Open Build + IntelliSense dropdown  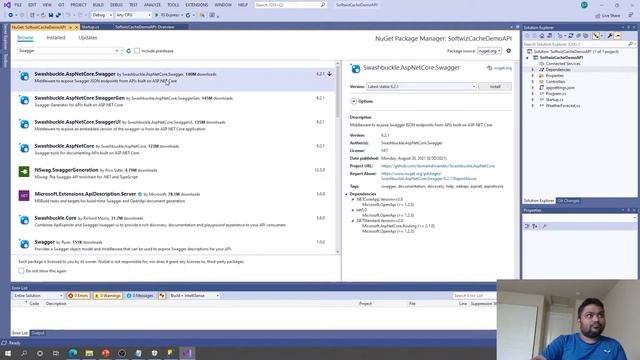coord(194,296)
